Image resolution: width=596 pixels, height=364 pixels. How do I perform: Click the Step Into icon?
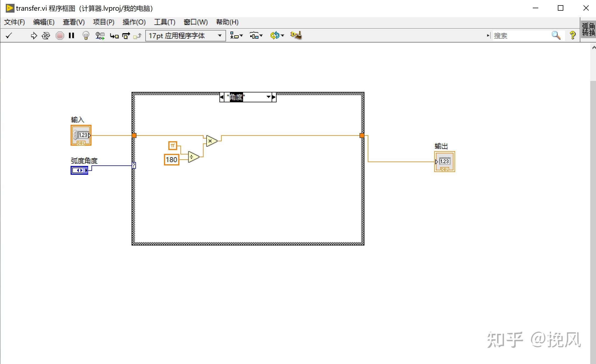click(114, 36)
